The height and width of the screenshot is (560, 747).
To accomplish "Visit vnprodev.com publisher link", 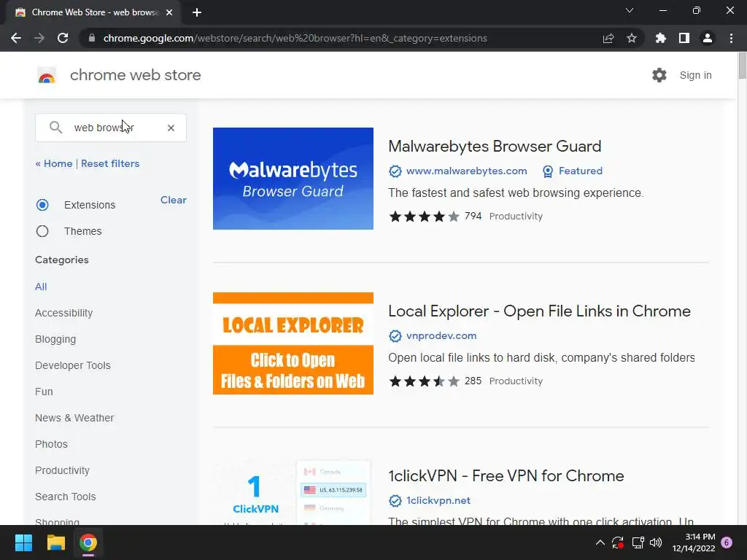I will [x=441, y=335].
